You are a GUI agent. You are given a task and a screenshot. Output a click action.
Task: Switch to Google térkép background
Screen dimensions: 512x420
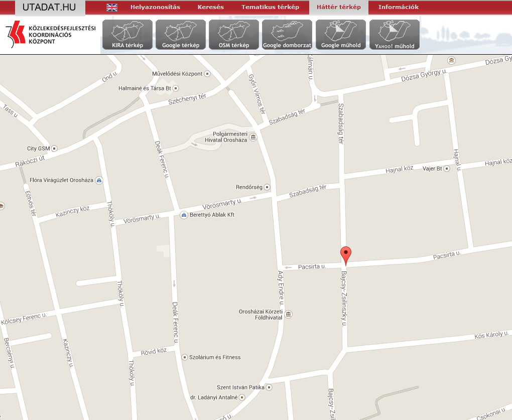tap(181, 35)
